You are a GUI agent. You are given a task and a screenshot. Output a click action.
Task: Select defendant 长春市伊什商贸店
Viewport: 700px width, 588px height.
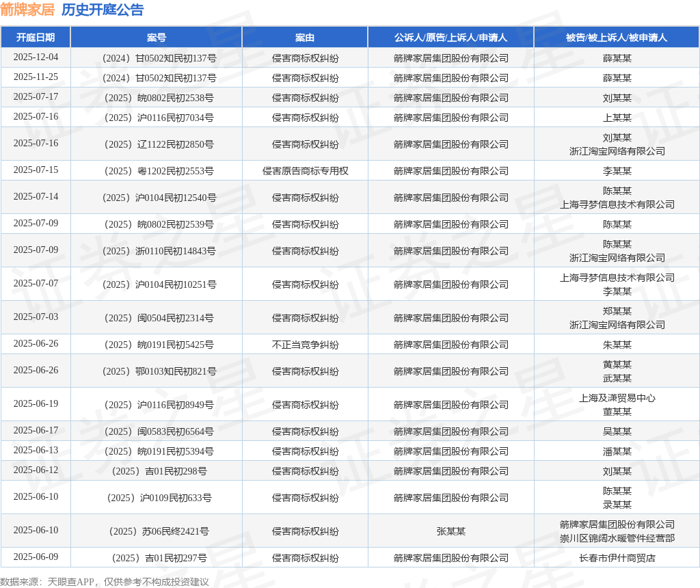(617, 558)
